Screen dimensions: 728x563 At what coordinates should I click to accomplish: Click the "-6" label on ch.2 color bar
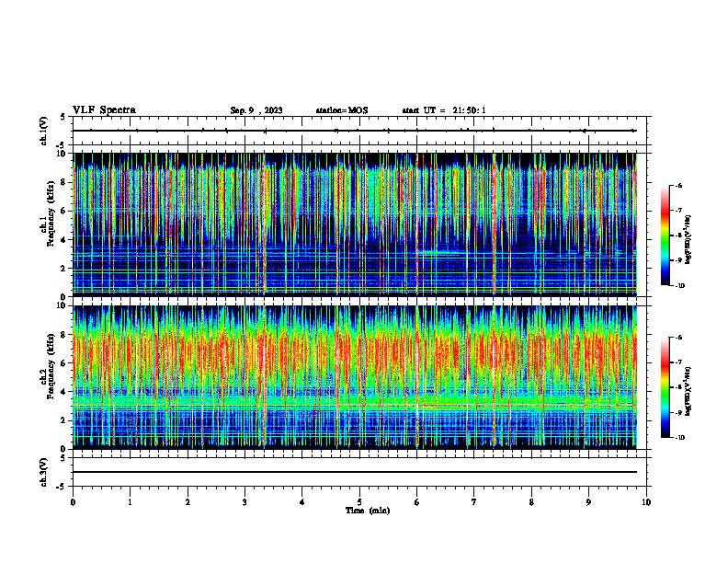679,338
